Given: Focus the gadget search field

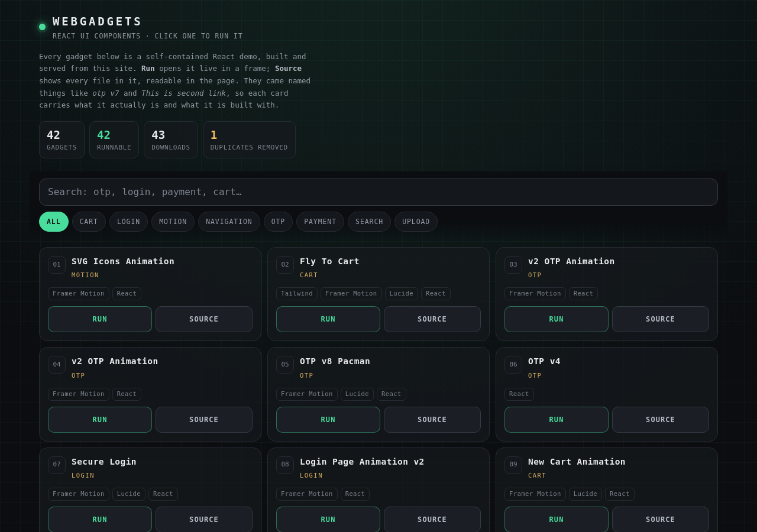Looking at the screenshot, I should point(378,192).
